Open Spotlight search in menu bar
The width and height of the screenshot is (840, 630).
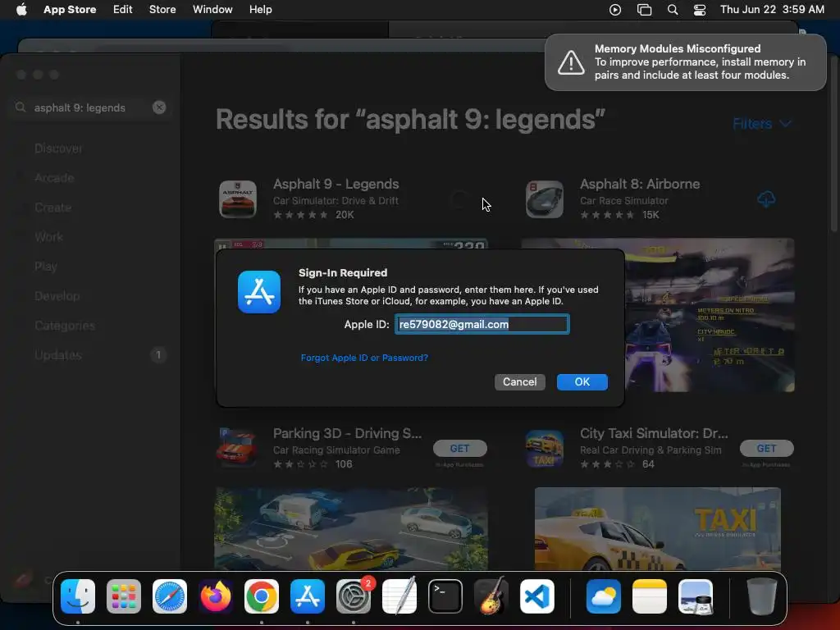click(673, 10)
